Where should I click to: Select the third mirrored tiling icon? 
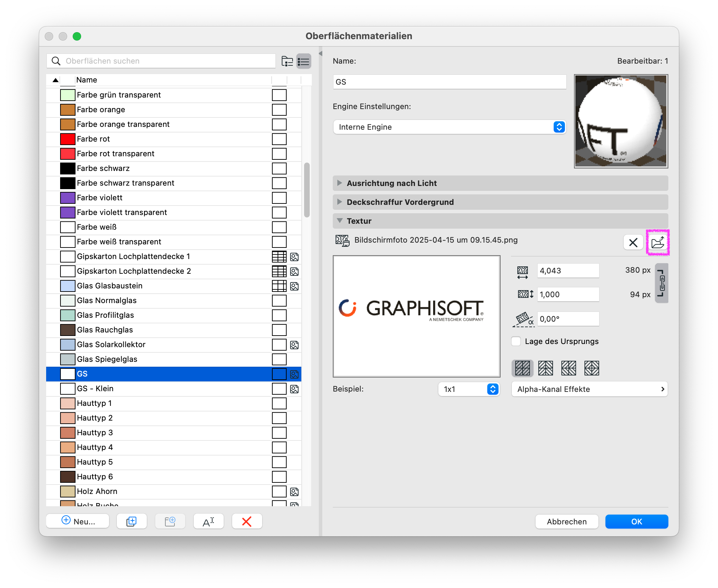(x=569, y=368)
